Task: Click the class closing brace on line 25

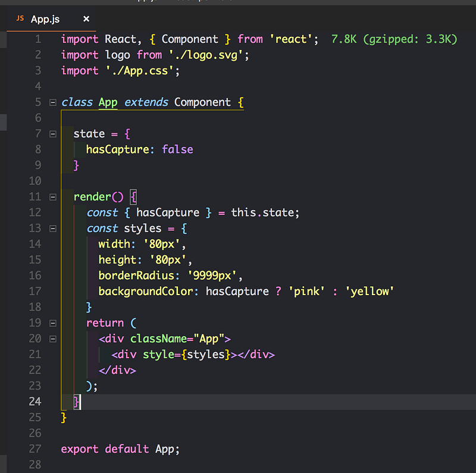Action: click(x=64, y=418)
